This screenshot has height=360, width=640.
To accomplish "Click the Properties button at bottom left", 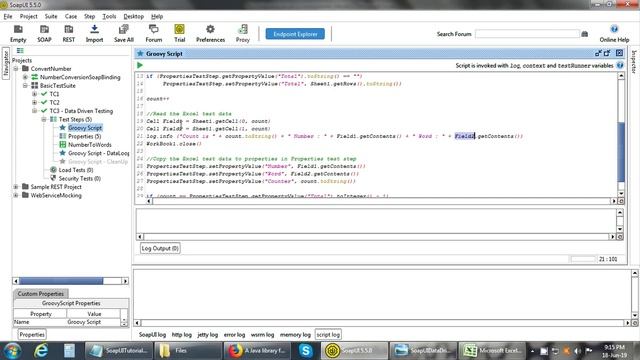I will (32, 334).
